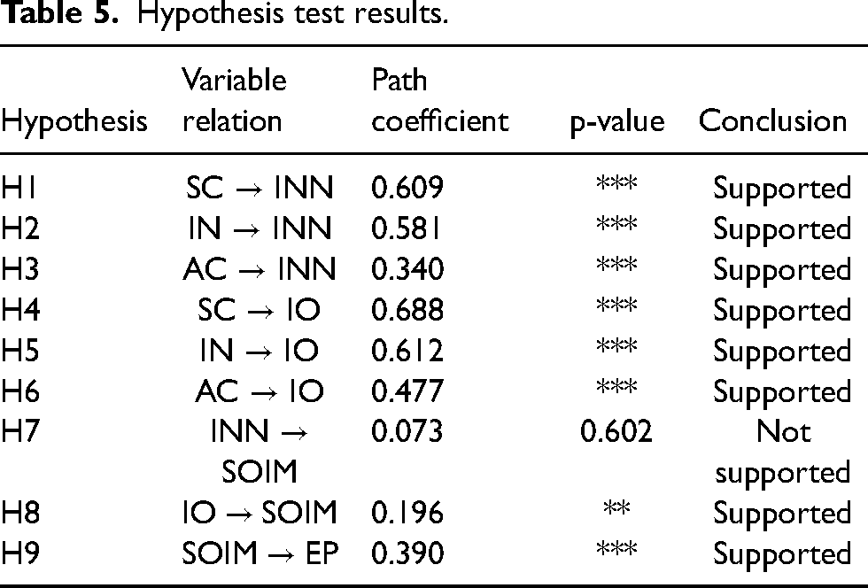Click the Path coefficient column header
The width and height of the screenshot is (868, 588).
(439, 100)
